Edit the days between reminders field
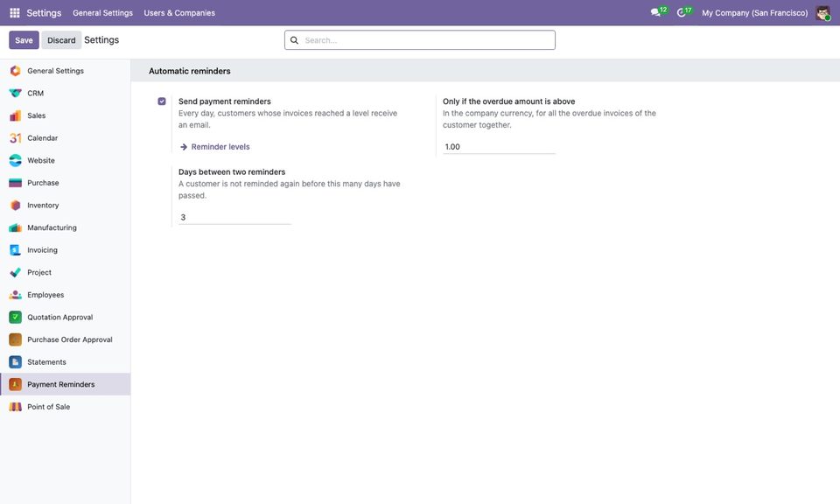Viewport: 840px width, 504px height. click(234, 218)
